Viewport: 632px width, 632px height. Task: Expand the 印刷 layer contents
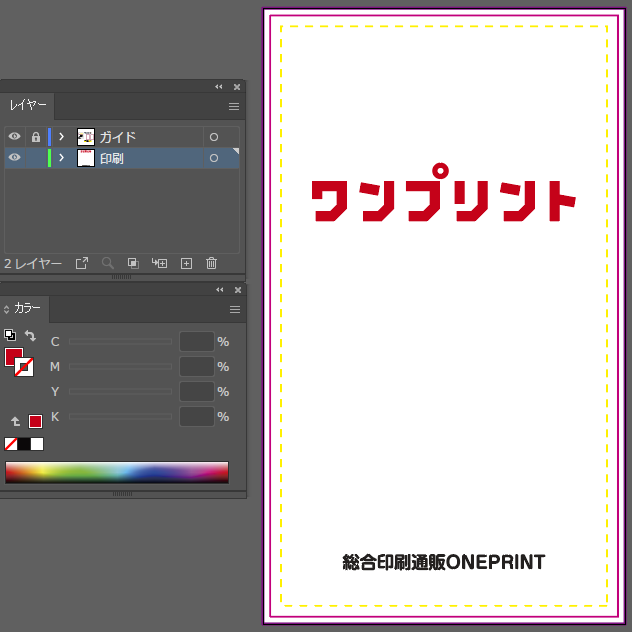point(61,158)
